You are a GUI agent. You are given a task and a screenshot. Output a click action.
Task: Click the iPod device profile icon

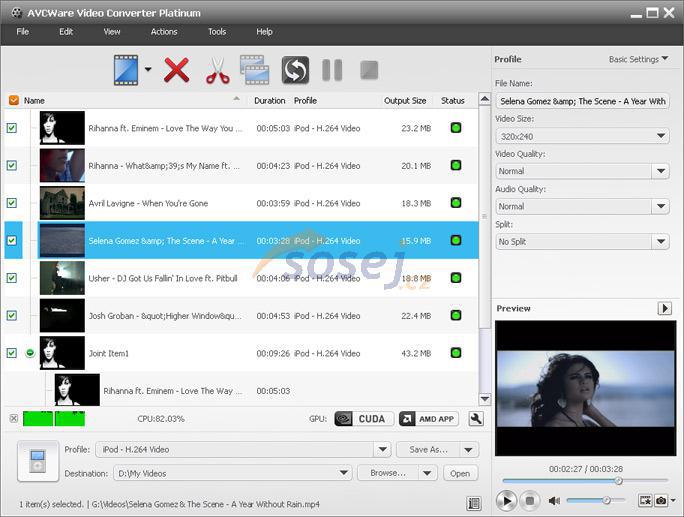38,461
